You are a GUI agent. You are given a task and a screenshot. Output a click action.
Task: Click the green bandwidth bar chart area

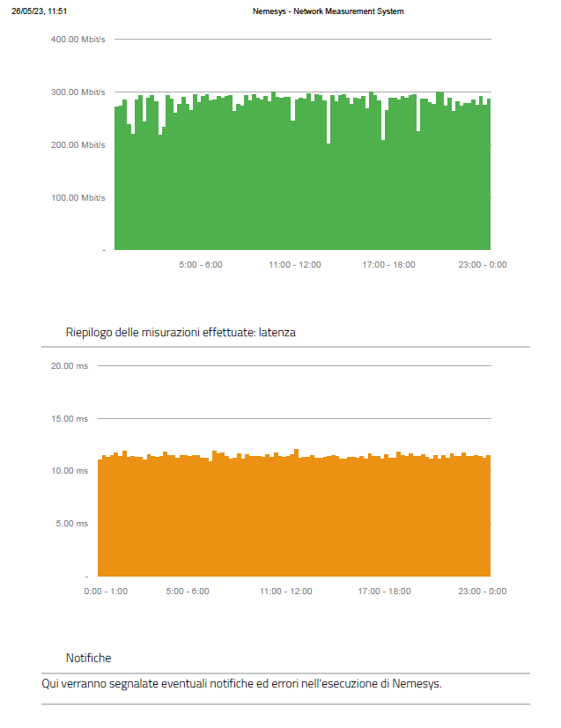[302, 176]
